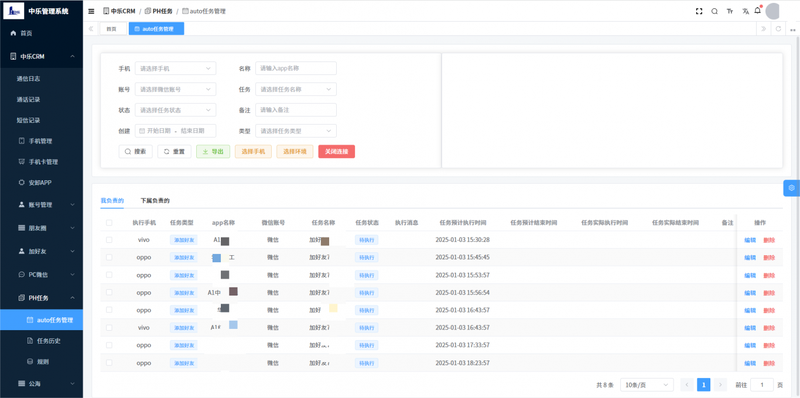Toggle the hamburger menu to collapse the sidebar

pos(91,11)
